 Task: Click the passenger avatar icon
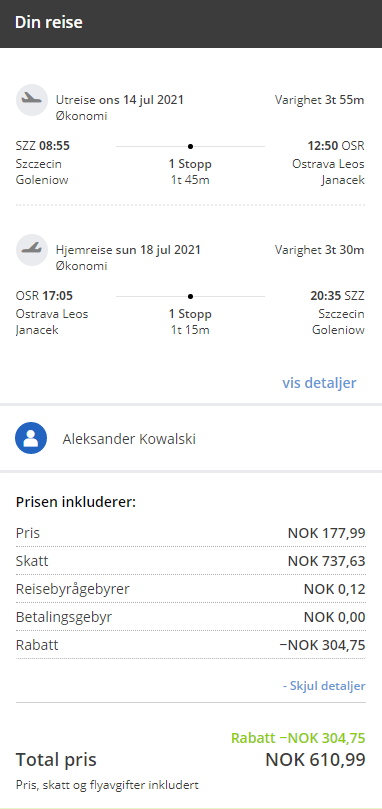[31, 438]
